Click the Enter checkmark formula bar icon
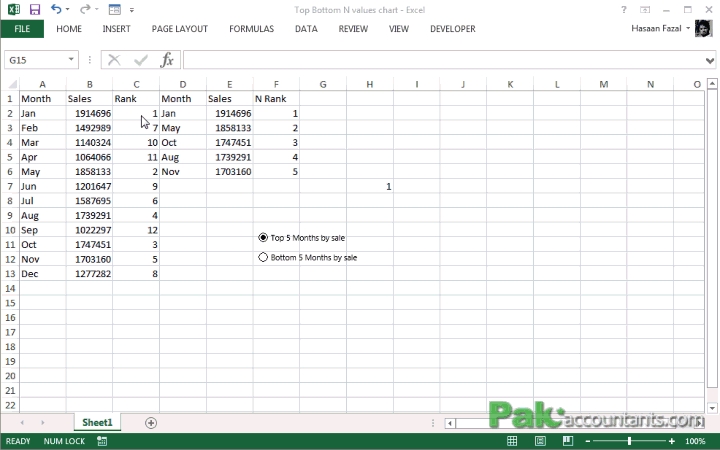This screenshot has width=720, height=450. tap(141, 60)
